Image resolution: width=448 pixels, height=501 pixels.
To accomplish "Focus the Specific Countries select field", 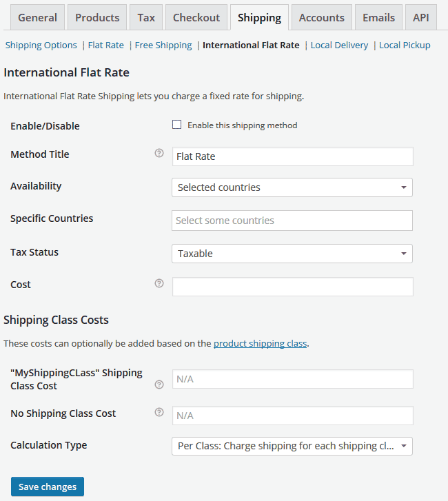I will coord(292,221).
